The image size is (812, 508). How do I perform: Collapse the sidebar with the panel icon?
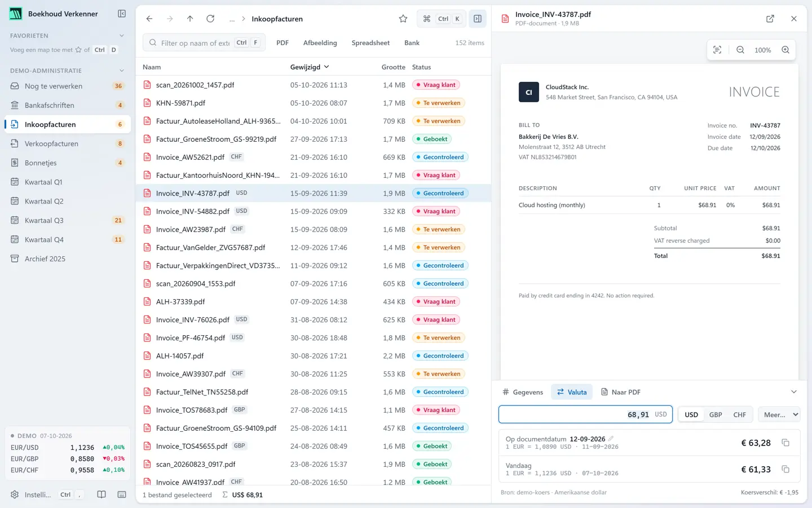(x=122, y=14)
